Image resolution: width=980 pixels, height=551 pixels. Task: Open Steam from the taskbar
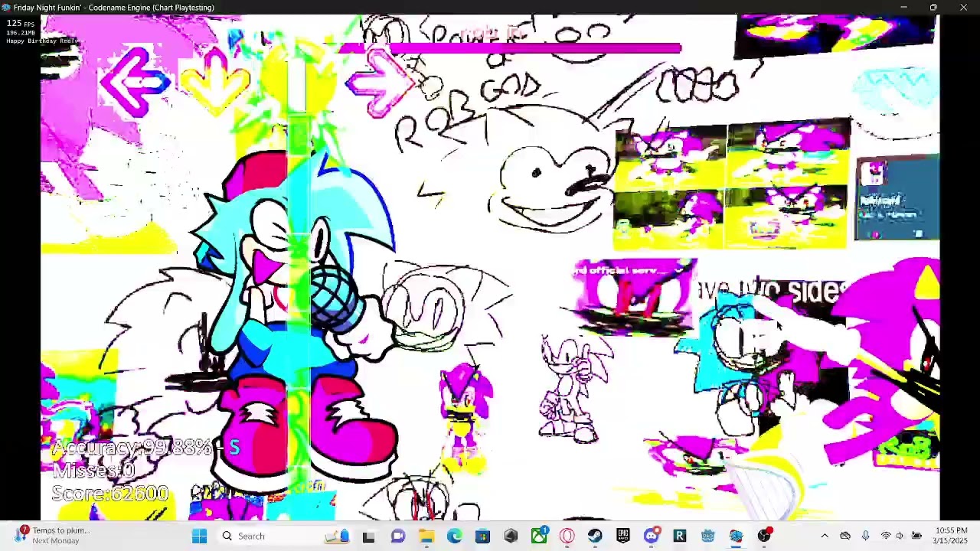click(595, 536)
